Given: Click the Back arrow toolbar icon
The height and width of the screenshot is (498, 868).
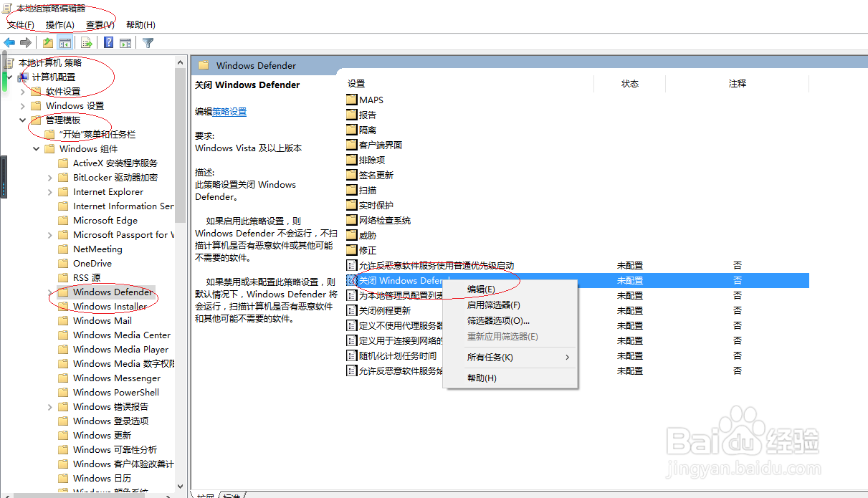Looking at the screenshot, I should [x=9, y=43].
